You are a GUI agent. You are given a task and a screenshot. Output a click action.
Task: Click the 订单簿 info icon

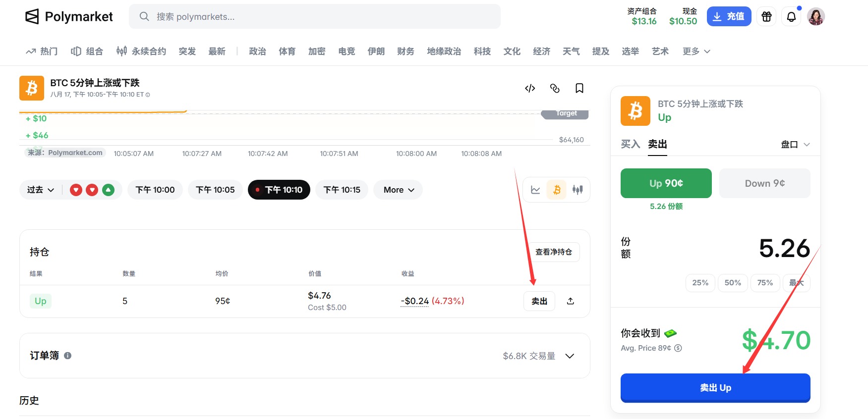click(68, 356)
